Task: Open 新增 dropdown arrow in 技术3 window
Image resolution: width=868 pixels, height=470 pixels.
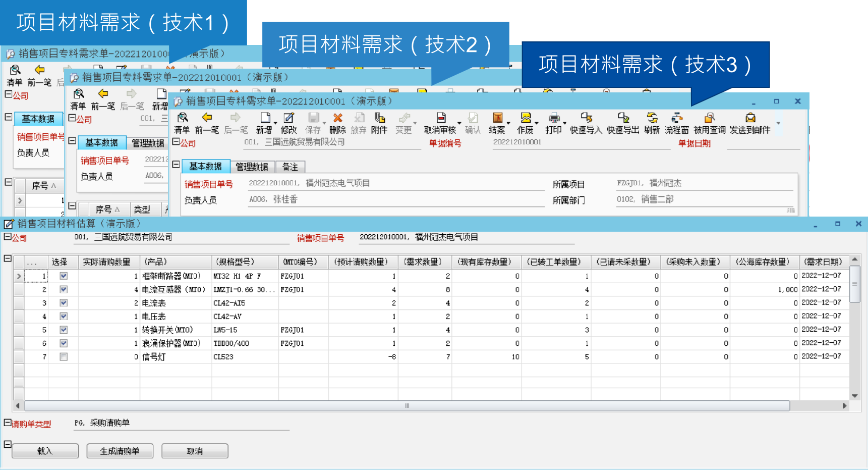Action: pyautogui.click(x=275, y=123)
